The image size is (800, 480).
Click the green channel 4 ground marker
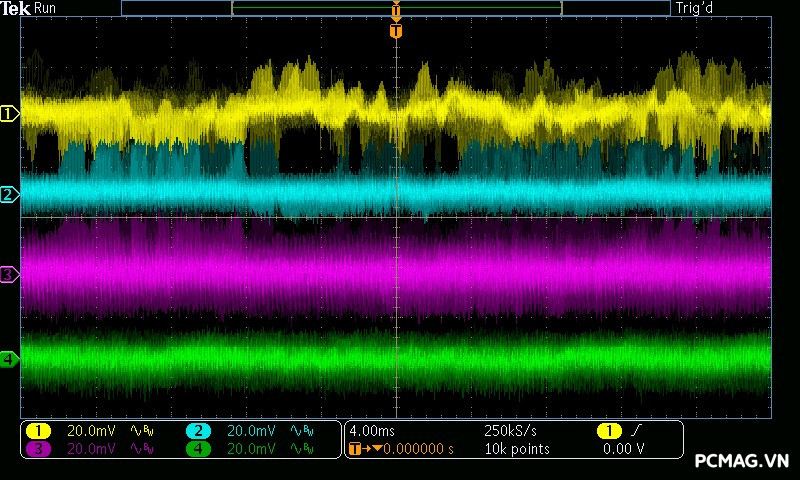tap(10, 359)
